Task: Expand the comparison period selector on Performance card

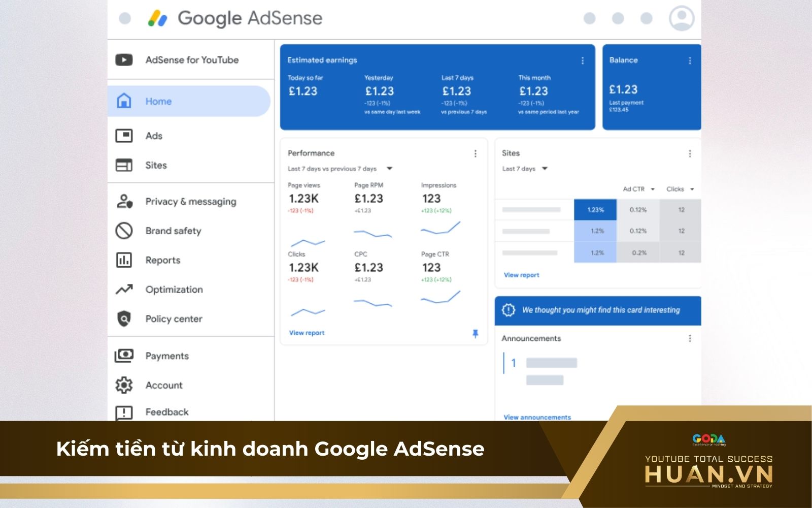Action: point(389,168)
